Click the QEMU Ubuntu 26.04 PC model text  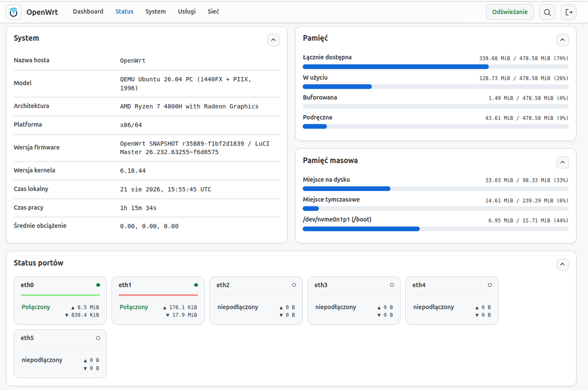(x=186, y=84)
